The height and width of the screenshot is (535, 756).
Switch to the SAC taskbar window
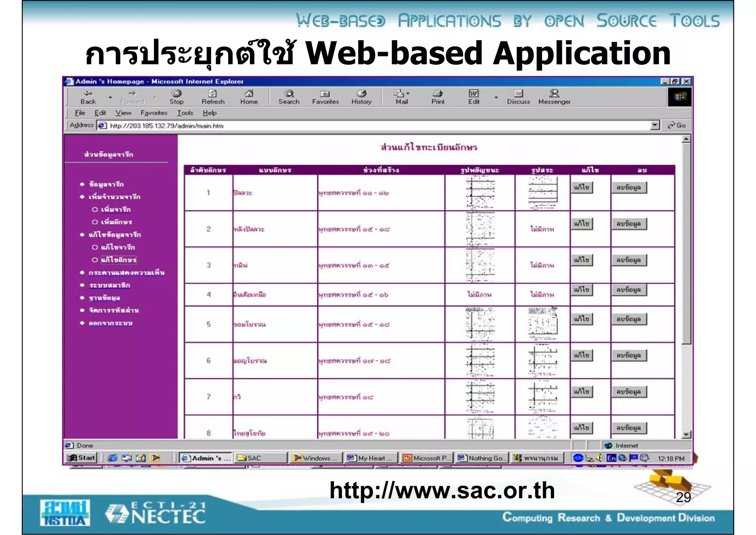point(261,458)
